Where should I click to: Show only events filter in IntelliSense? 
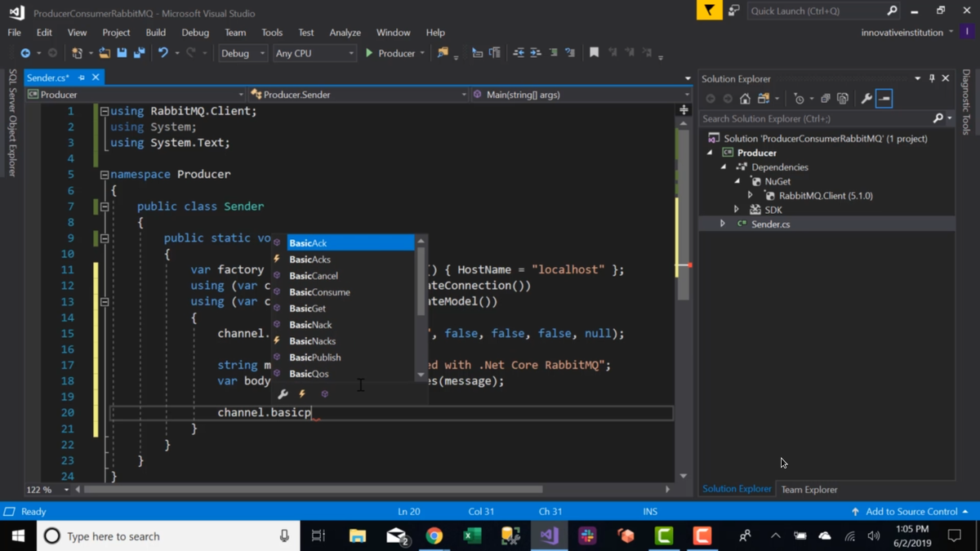[x=302, y=394]
